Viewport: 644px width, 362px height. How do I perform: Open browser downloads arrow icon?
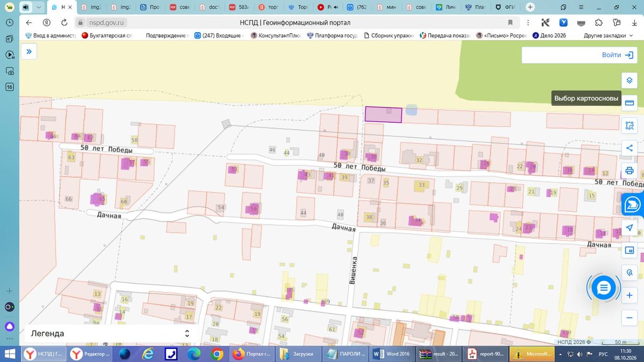coord(634,23)
